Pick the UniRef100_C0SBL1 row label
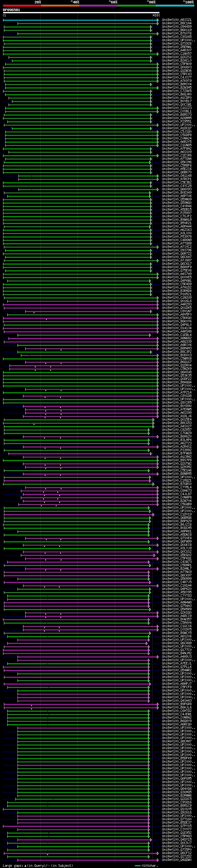Image resolution: width=197 pixels, height=868 pixels. tap(176, 111)
